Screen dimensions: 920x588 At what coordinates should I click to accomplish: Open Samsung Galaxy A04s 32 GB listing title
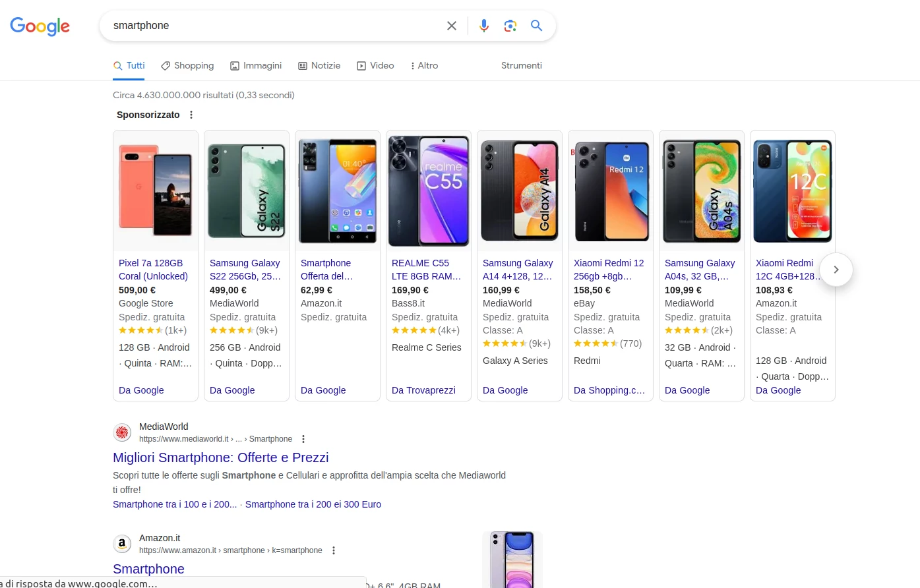(x=700, y=270)
